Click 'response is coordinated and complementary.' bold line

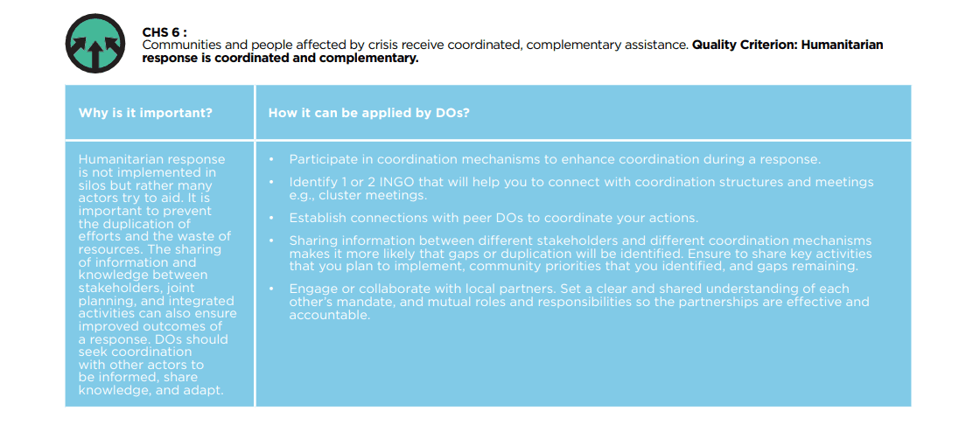pos(280,59)
